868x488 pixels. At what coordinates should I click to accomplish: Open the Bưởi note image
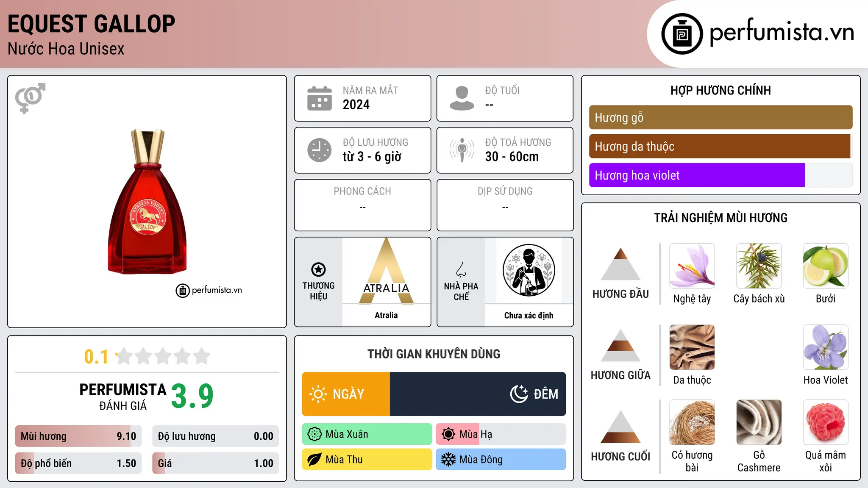point(826,266)
